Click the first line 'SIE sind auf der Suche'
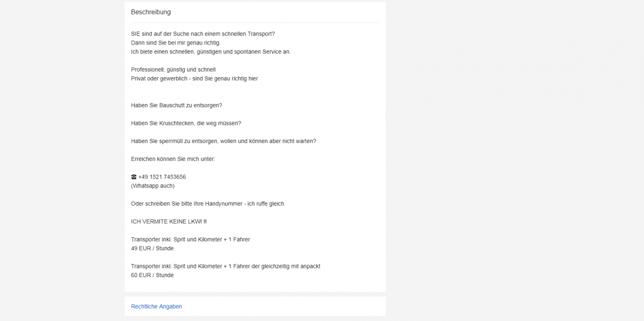The image size is (644, 321). coord(203,34)
